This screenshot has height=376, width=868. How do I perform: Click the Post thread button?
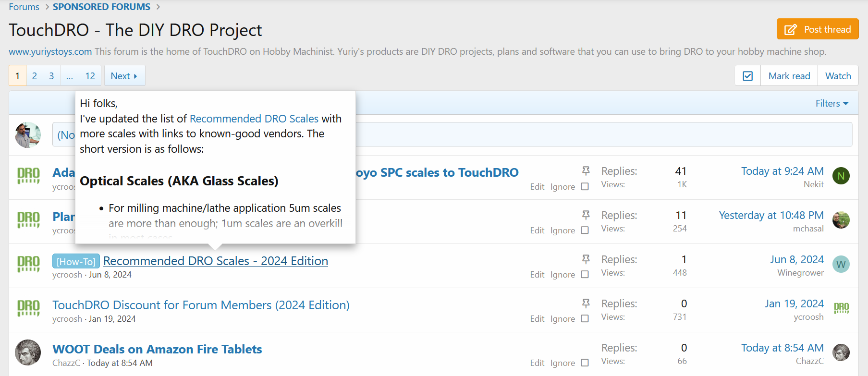(x=818, y=29)
